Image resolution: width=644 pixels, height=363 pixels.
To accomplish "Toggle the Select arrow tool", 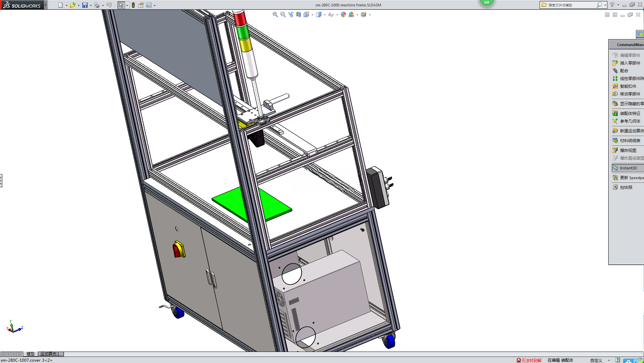I will 121,5.
